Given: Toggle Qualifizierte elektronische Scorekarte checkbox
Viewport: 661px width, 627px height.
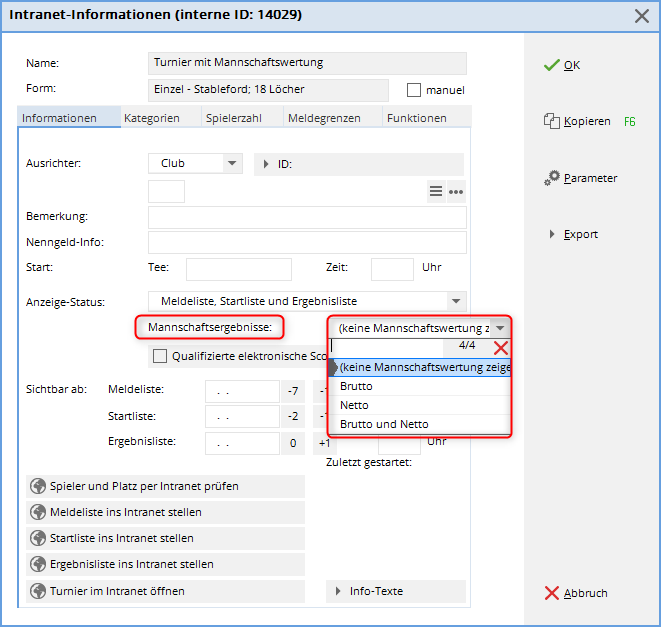Looking at the screenshot, I should click(x=160, y=355).
